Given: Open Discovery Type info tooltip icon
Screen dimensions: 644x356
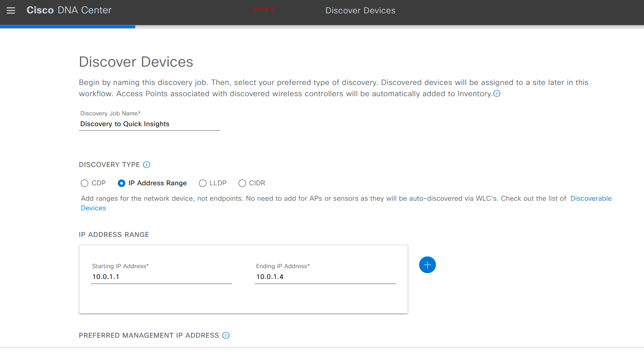Looking at the screenshot, I should point(147,164).
